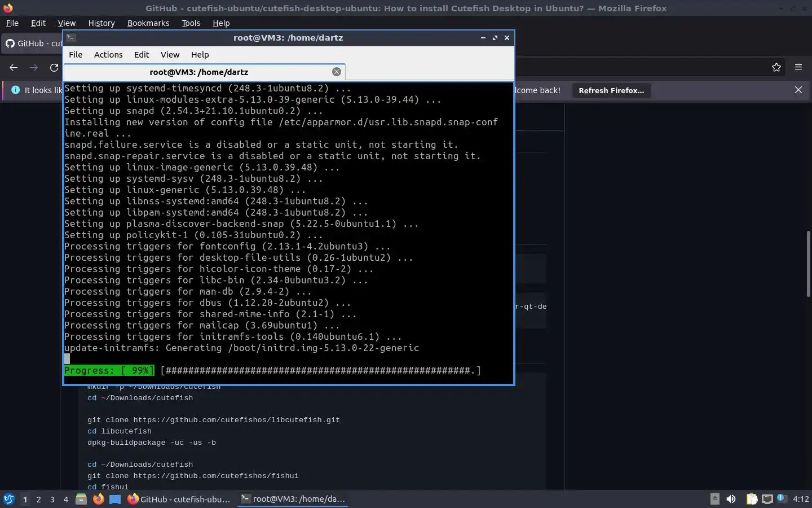The height and width of the screenshot is (508, 812).
Task: Open the terminal Help menu
Action: coord(200,55)
